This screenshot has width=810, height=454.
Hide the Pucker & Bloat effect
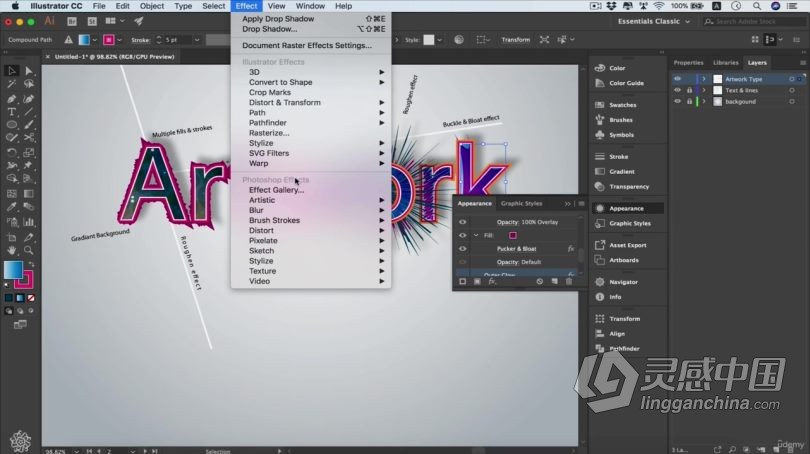tap(462, 248)
